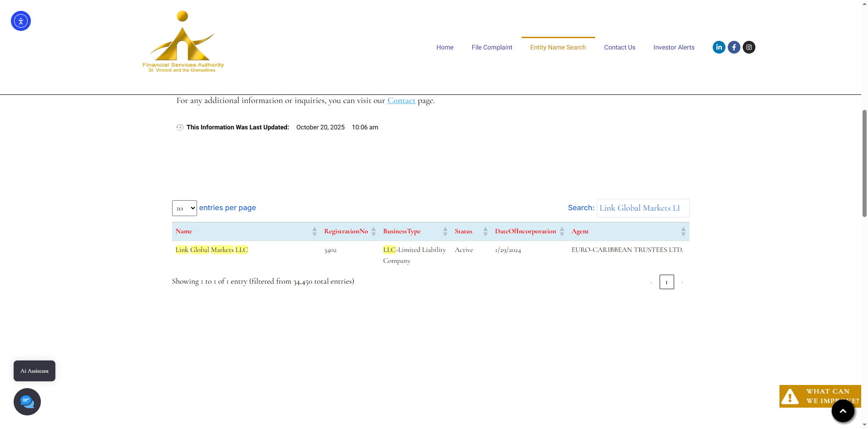Click the page vertical scrollbar thumb
868x429 pixels.
click(864, 163)
